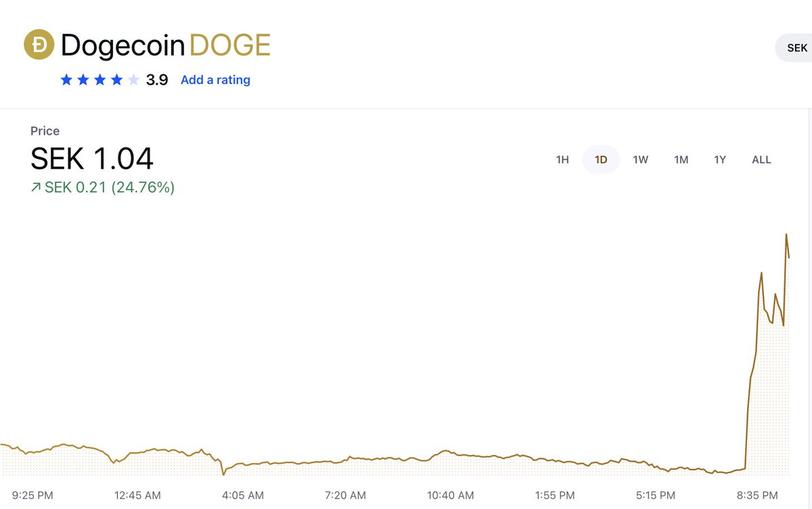Click the fifth rating star

tap(133, 80)
